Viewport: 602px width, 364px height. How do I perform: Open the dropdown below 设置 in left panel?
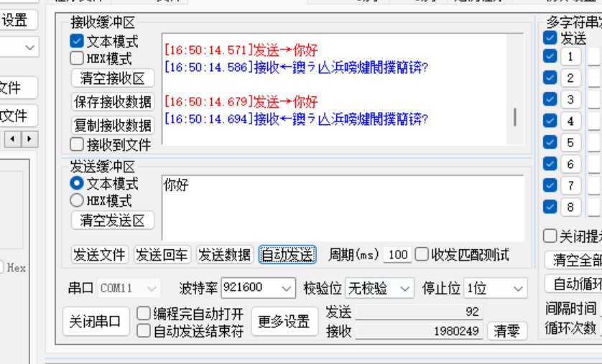19,47
